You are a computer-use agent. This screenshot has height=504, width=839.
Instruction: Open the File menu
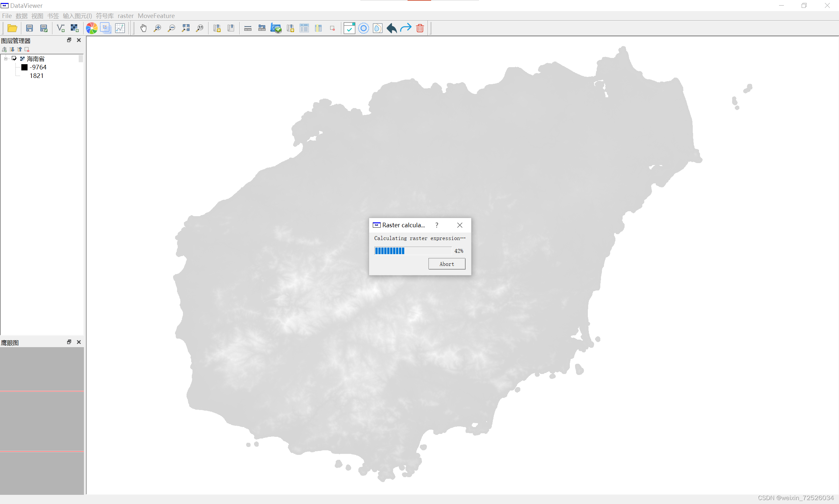tap(7, 16)
